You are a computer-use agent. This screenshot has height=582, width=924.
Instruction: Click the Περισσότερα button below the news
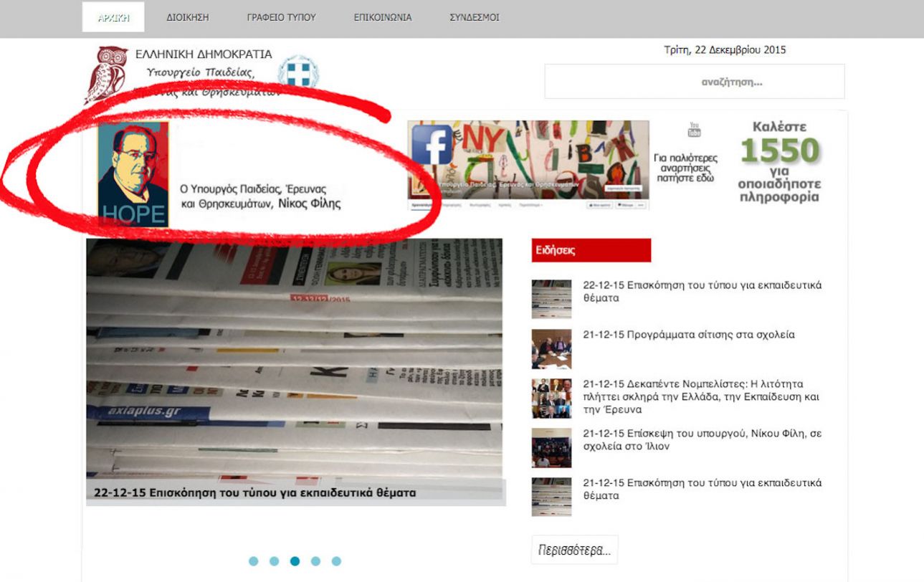(x=574, y=550)
